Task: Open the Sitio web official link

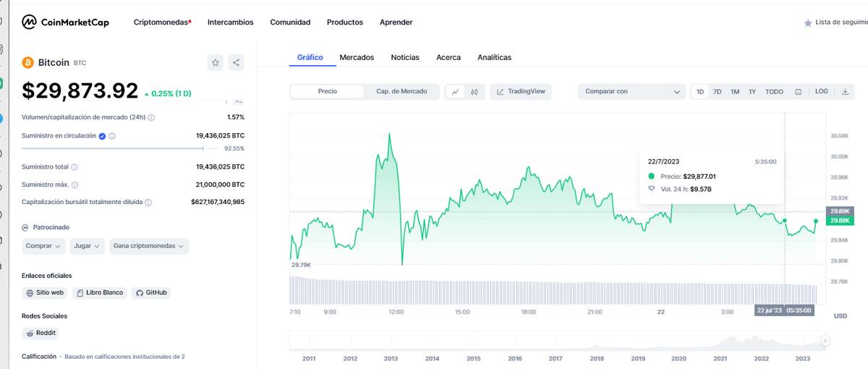Action: coord(46,293)
